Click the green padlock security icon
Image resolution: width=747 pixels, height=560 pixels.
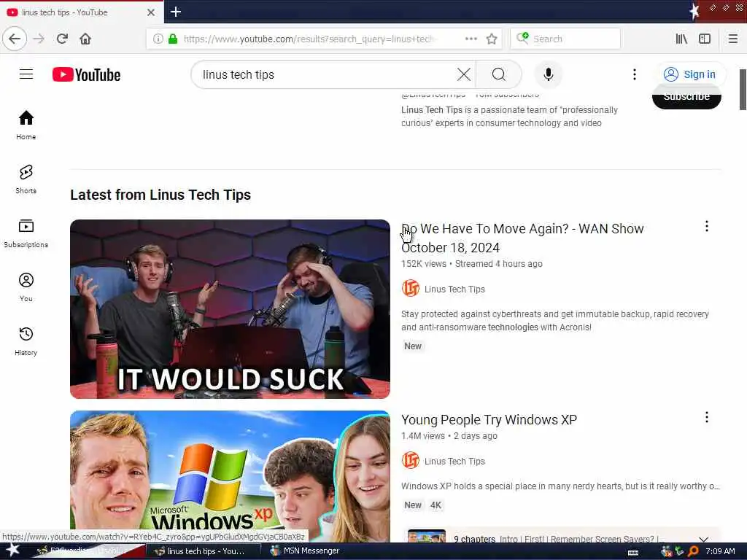(x=173, y=39)
